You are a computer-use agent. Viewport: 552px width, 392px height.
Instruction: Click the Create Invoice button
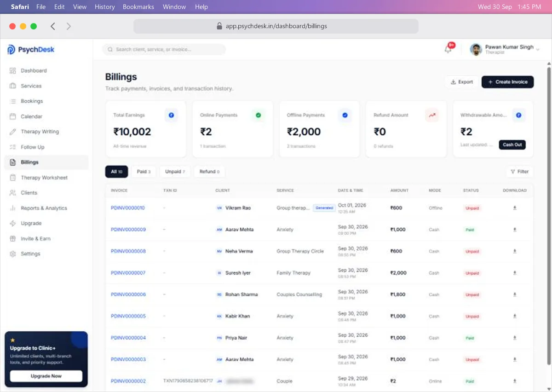[x=508, y=82]
